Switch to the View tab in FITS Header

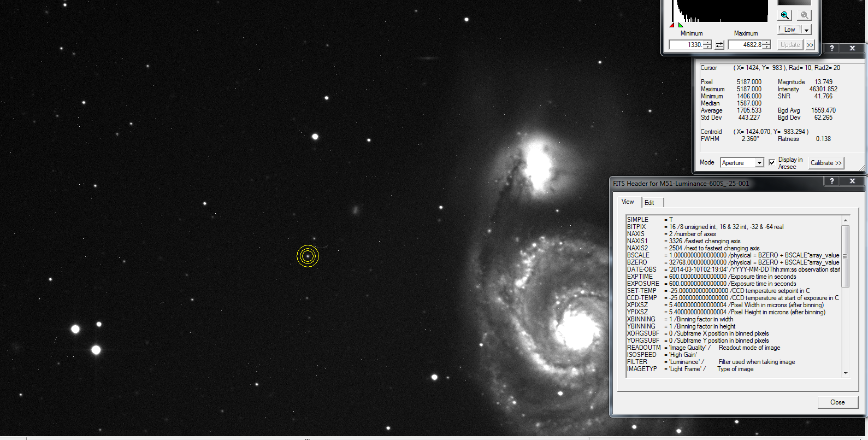pyautogui.click(x=628, y=202)
